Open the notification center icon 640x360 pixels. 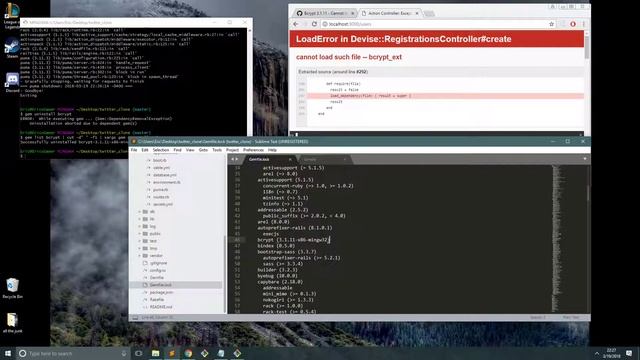tap(629, 353)
